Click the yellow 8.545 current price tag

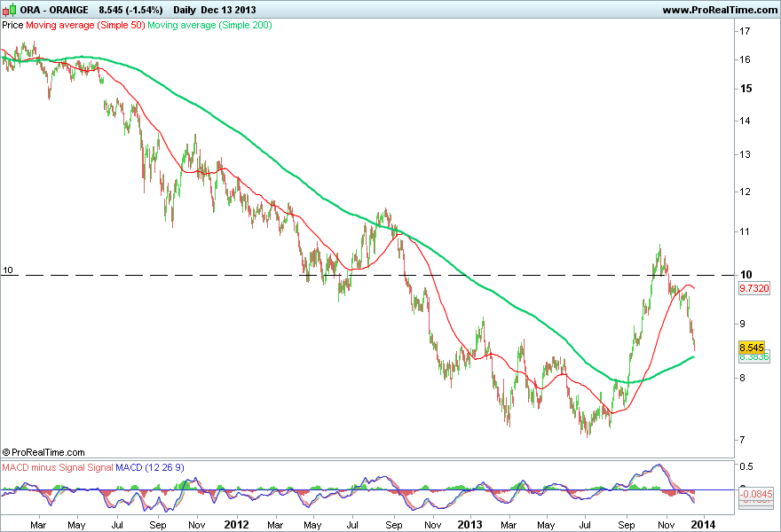pyautogui.click(x=752, y=348)
